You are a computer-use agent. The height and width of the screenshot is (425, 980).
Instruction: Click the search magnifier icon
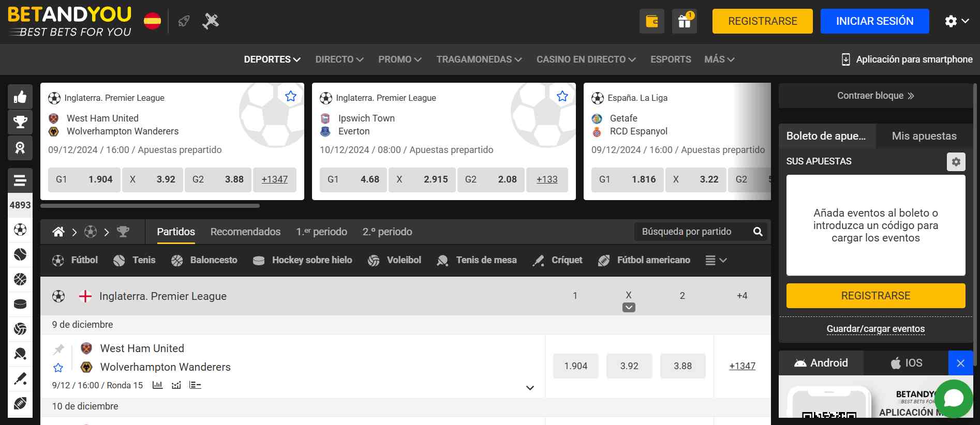[758, 232]
